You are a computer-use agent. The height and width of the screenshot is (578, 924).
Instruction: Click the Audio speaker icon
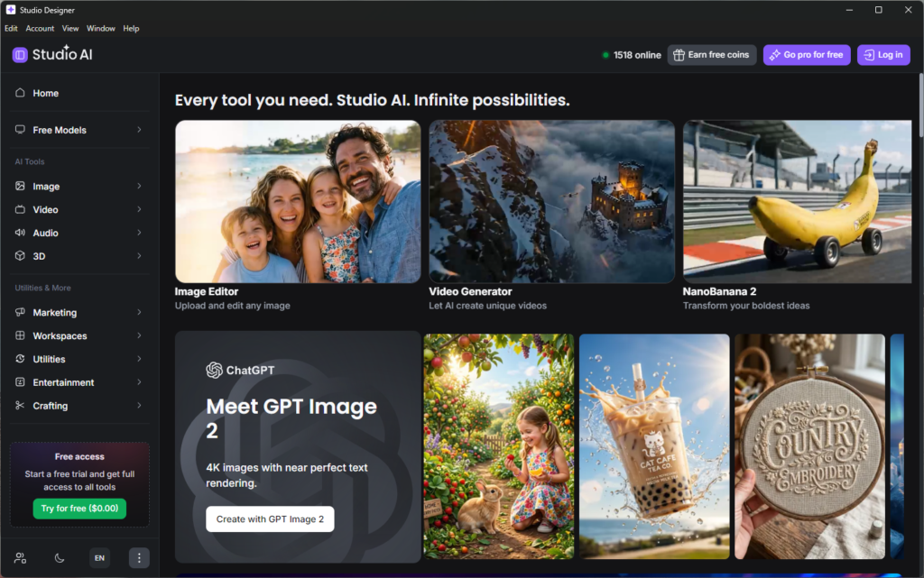20,233
